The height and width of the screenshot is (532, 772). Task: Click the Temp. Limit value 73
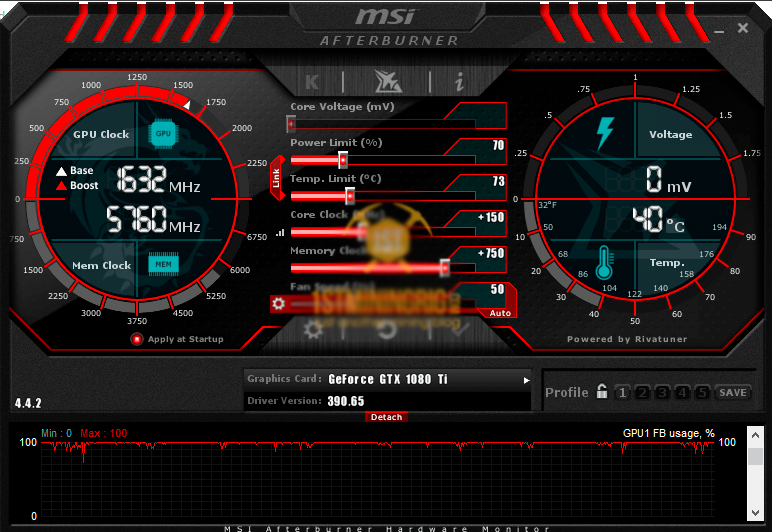(498, 181)
